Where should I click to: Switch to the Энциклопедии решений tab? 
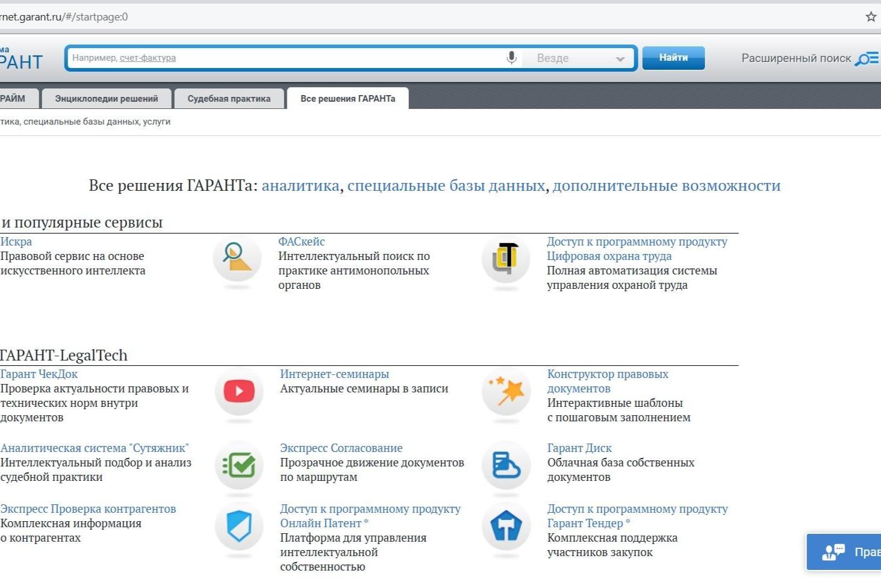(107, 99)
